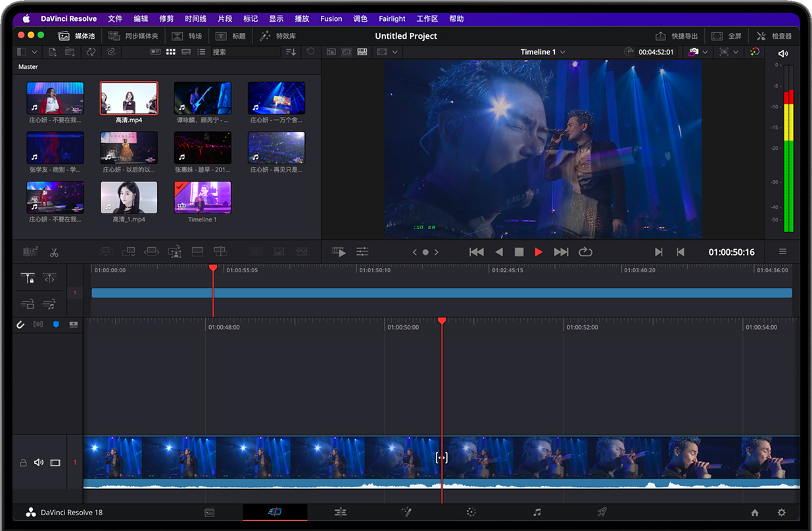Open the Fusion menu
Image resolution: width=812 pixels, height=531 pixels.
(x=331, y=18)
